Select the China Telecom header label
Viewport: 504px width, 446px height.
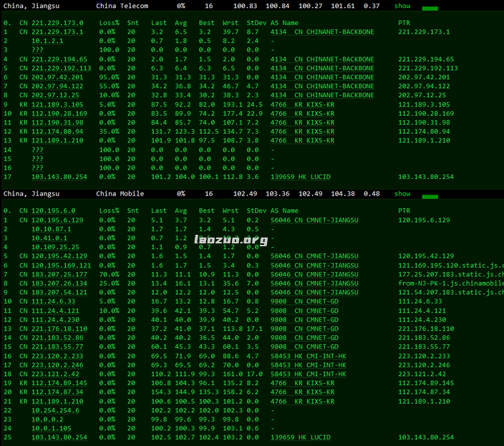(122, 6)
